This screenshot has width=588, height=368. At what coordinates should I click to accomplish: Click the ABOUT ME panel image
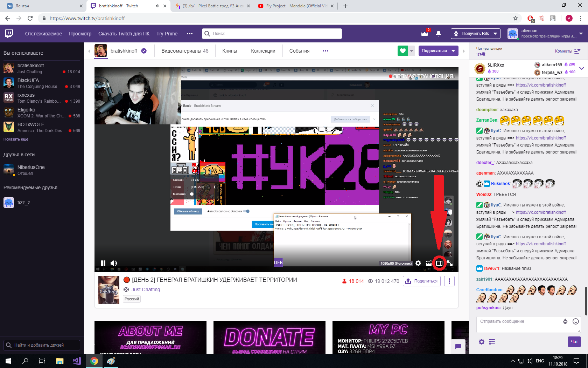150,337
